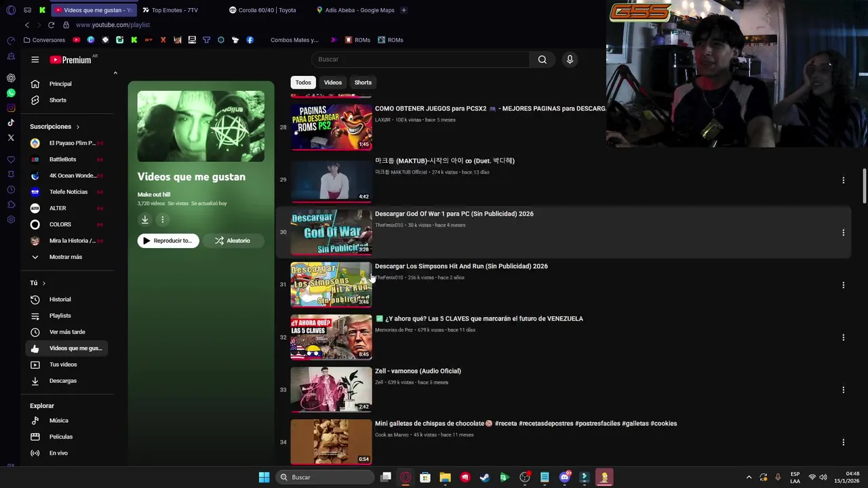This screenshot has width=868, height=488.
Task: Open File Explorer from taskbar
Action: pos(445,477)
